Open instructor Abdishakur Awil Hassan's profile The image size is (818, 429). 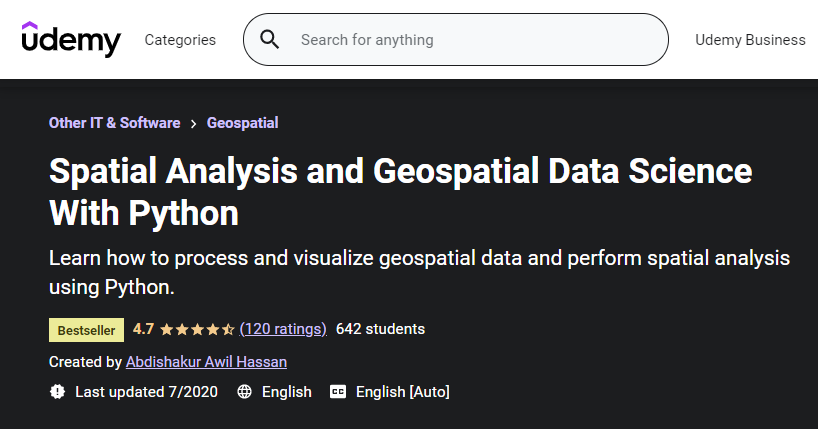(x=206, y=362)
